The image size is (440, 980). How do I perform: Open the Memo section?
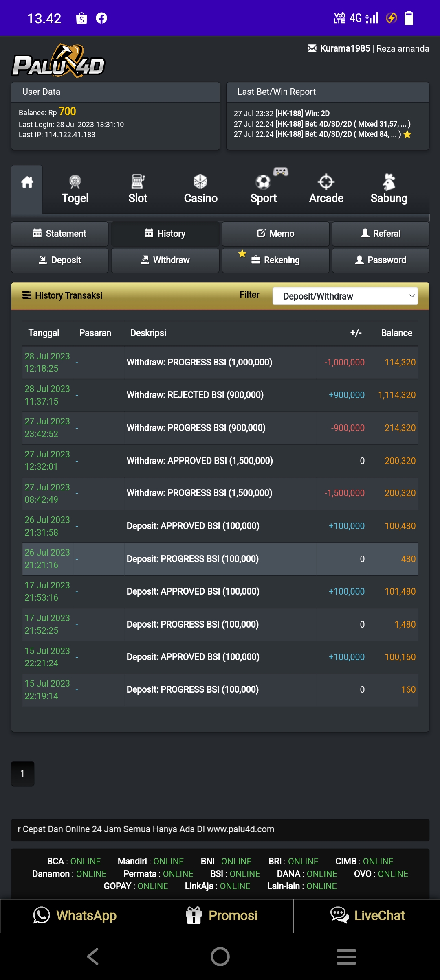pos(275,234)
